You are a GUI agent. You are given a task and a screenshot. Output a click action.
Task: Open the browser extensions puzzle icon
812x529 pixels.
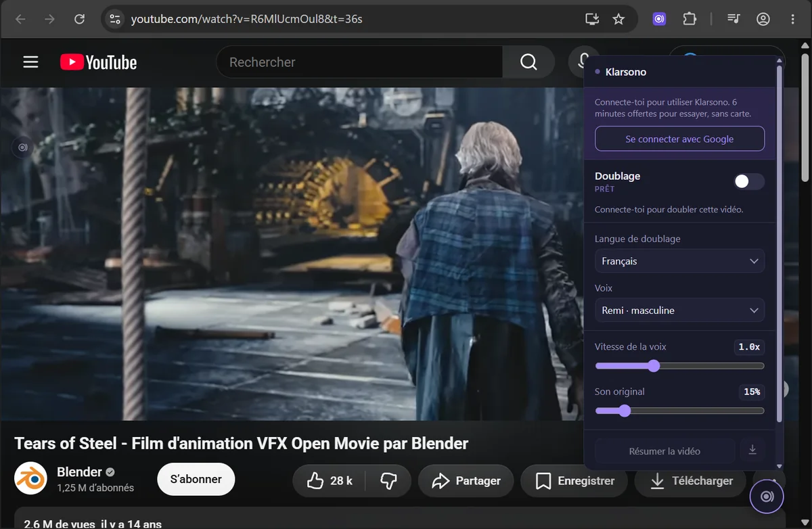coord(690,19)
